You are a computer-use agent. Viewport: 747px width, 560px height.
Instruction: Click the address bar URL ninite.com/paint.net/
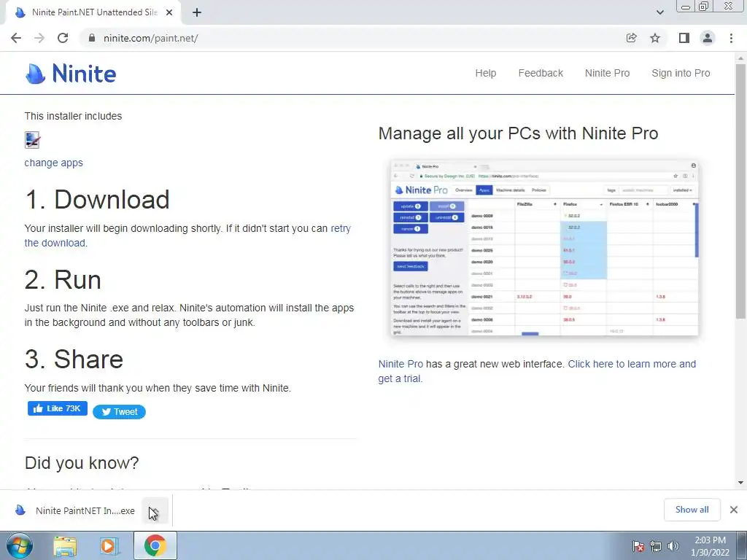tap(150, 38)
